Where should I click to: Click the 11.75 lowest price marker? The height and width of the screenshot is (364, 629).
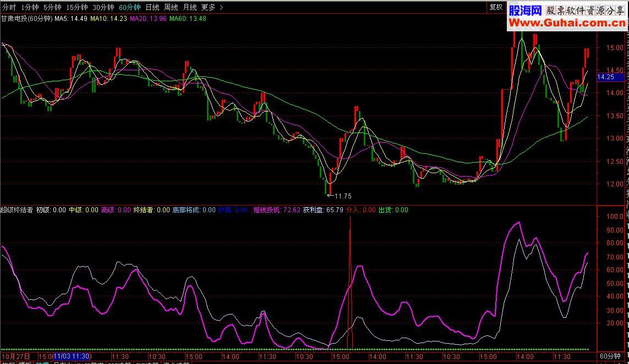coord(340,196)
